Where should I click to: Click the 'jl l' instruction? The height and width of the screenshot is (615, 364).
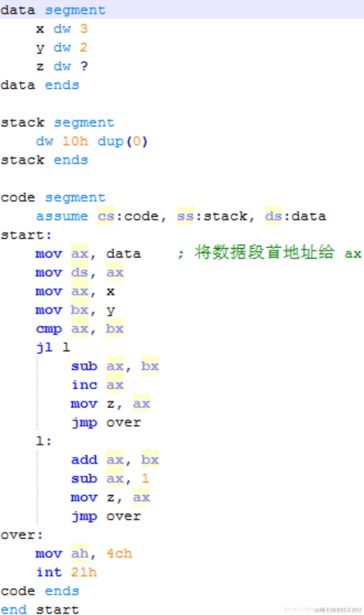[53, 348]
